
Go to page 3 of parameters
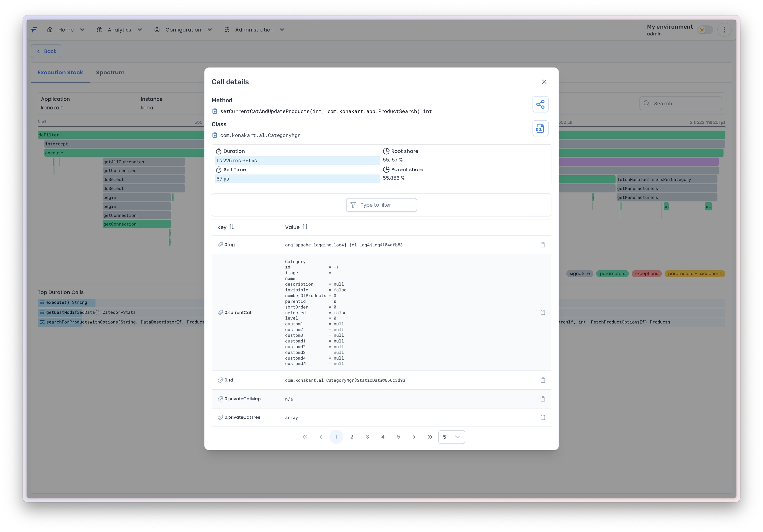(x=367, y=437)
